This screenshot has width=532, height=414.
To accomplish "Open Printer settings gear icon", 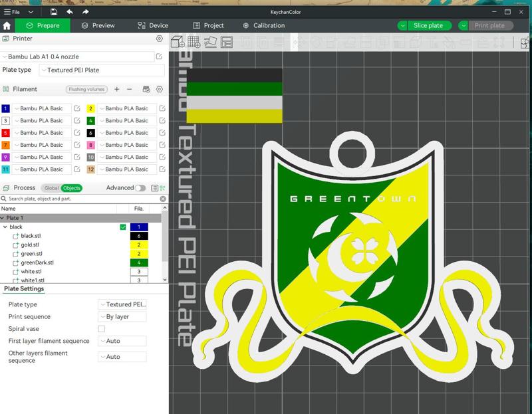I will pos(159,39).
